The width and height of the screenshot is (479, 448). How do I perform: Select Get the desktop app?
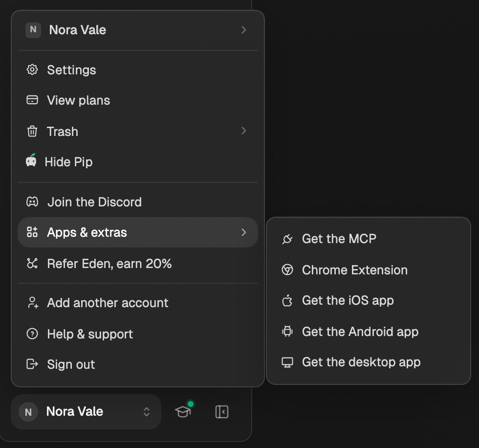click(x=369, y=362)
